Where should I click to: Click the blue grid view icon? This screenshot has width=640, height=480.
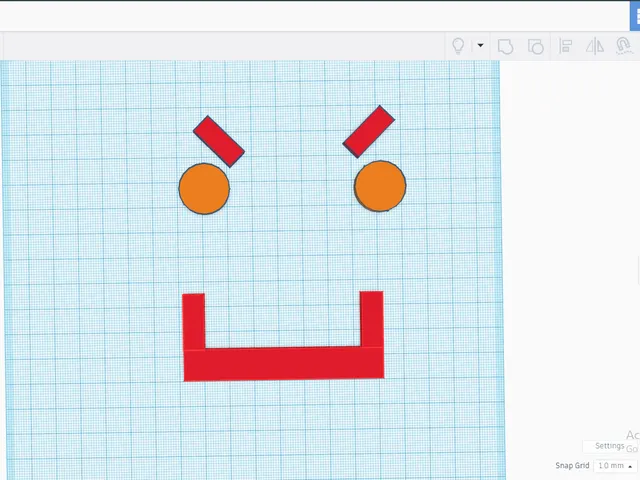pyautogui.click(x=635, y=16)
